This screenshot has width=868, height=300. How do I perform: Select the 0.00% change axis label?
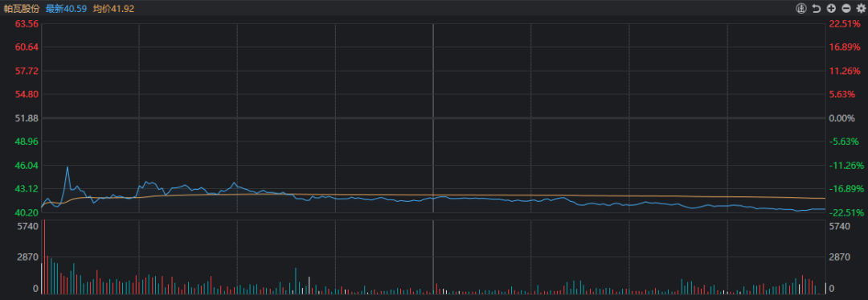842,118
